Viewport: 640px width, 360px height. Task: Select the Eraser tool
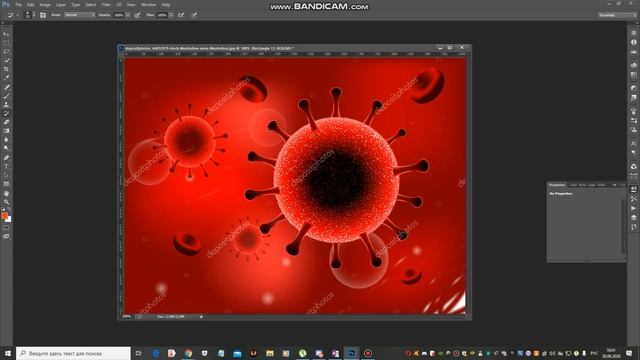click(6, 122)
